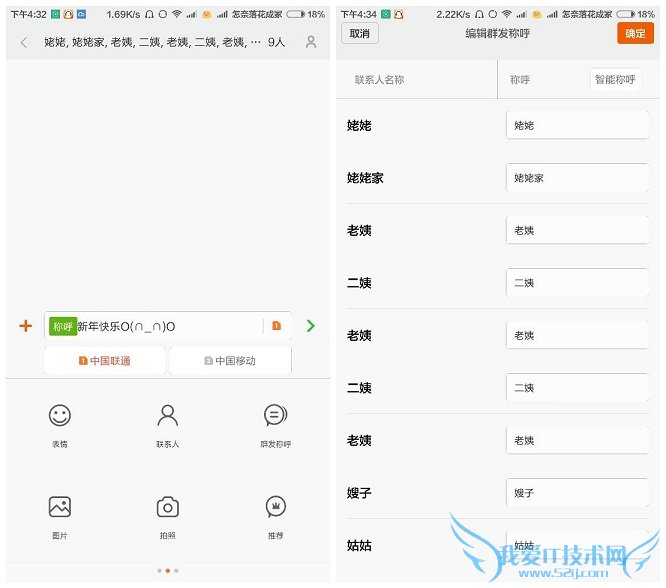
Task: Tap the battery icon in right status bar
Action: pyautogui.click(x=626, y=14)
